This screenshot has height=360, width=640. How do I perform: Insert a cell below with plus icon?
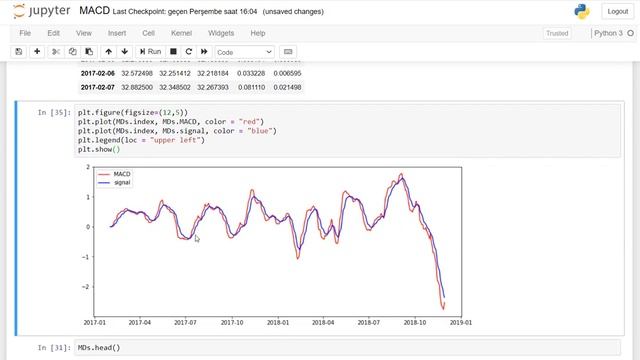click(37, 52)
